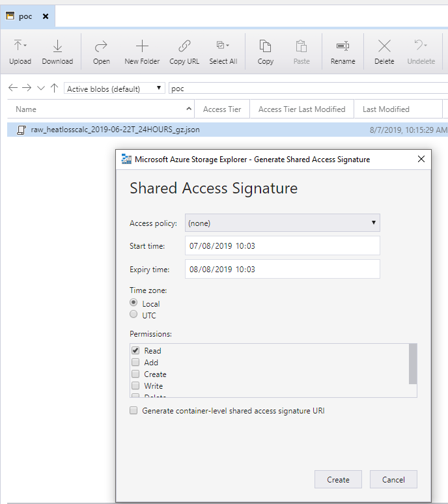The width and height of the screenshot is (448, 504).
Task: Open the navigation history chevron
Action: tap(41, 88)
